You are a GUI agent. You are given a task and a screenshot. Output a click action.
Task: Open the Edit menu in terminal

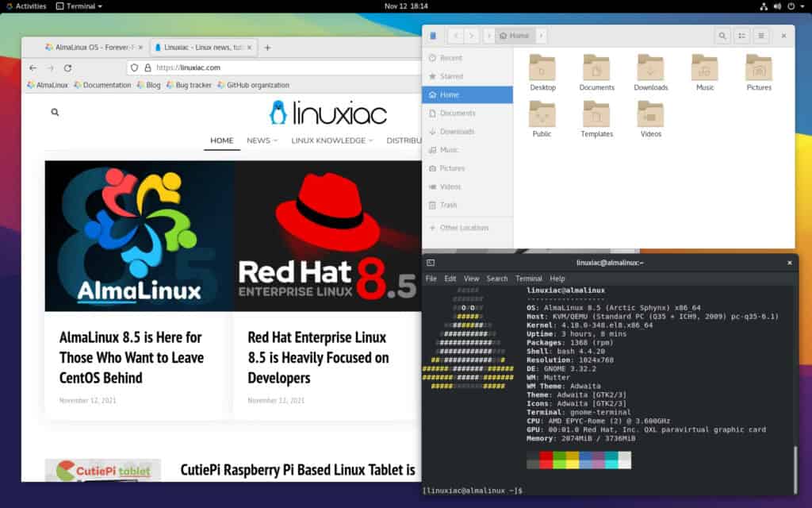(450, 279)
